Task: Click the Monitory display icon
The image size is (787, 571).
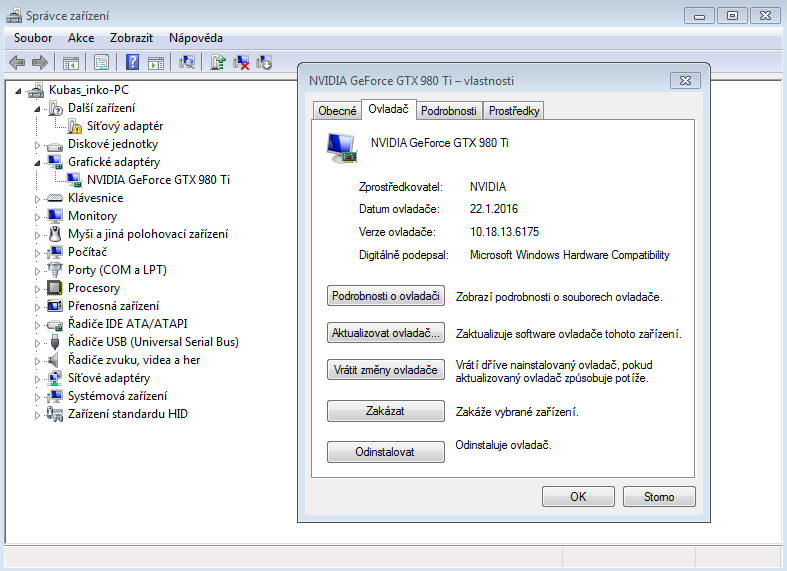Action: pyautogui.click(x=55, y=216)
